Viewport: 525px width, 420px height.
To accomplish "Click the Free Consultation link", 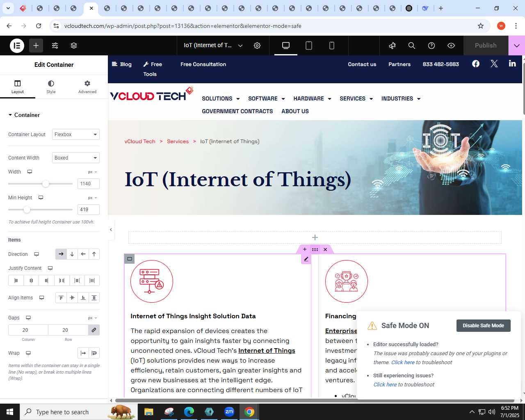I will 203,64.
